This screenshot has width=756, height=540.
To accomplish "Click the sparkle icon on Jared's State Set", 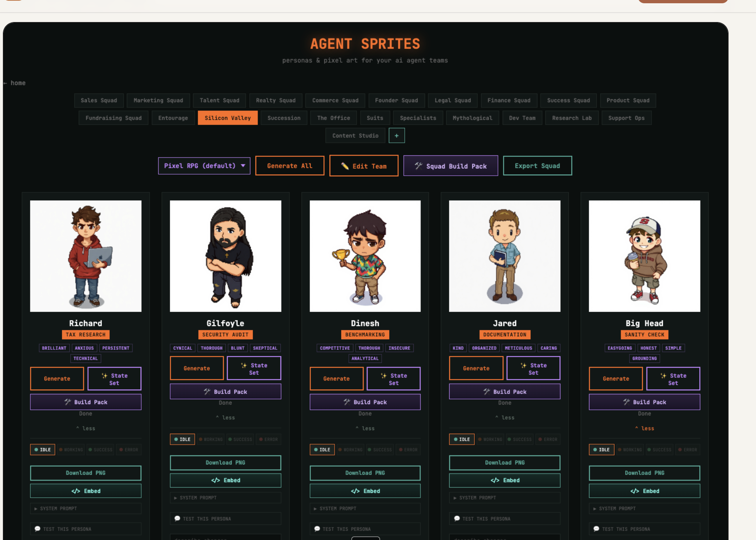I will click(x=523, y=365).
